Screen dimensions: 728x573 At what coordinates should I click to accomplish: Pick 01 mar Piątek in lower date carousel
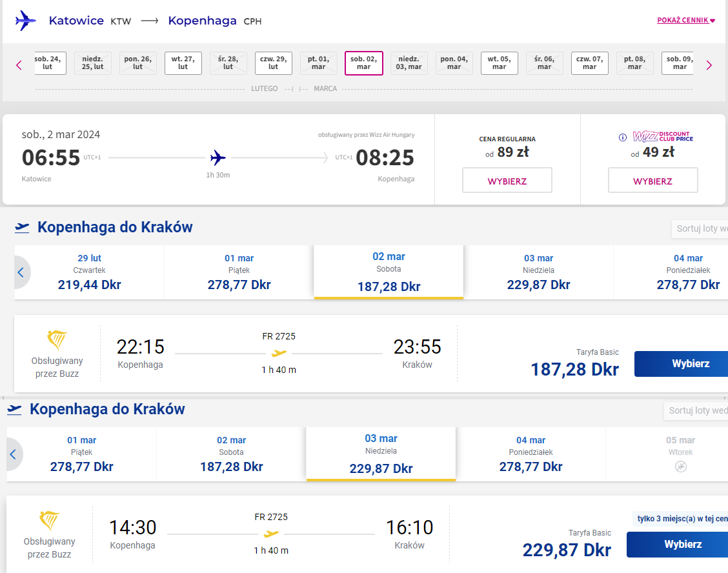[82, 454]
